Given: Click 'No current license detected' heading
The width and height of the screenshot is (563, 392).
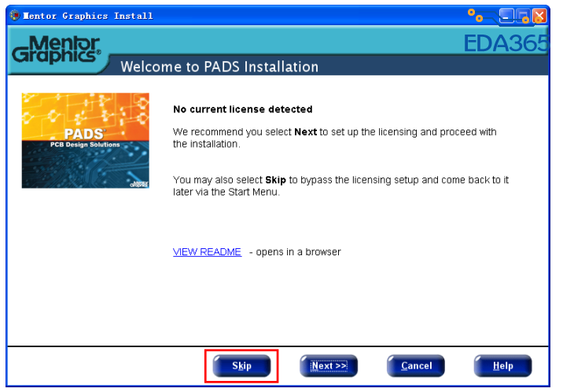Looking at the screenshot, I should tap(243, 109).
